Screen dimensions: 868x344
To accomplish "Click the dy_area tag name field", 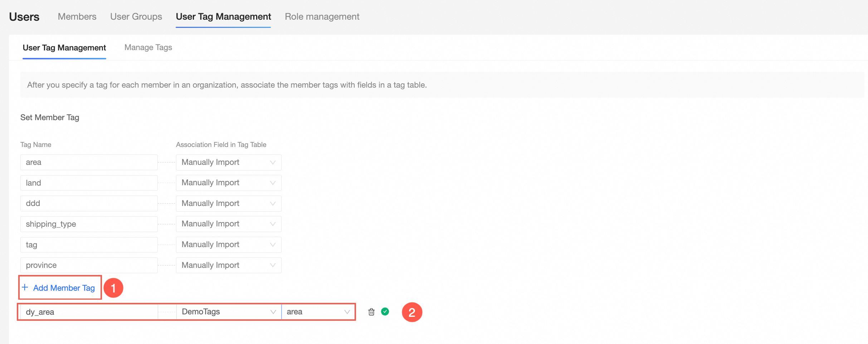I will coord(89,312).
